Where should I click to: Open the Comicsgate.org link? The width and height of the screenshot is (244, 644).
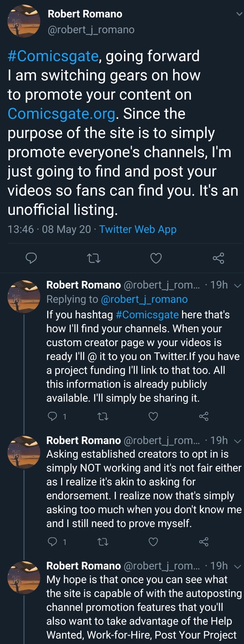pyautogui.click(x=62, y=114)
